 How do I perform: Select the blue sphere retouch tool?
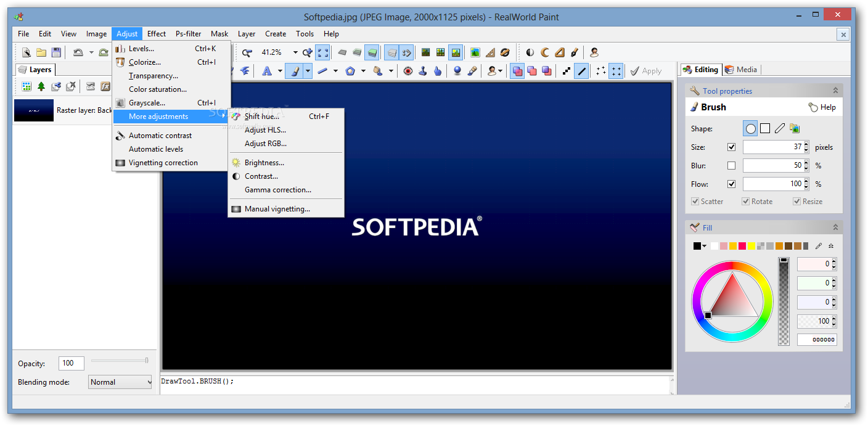tap(457, 71)
